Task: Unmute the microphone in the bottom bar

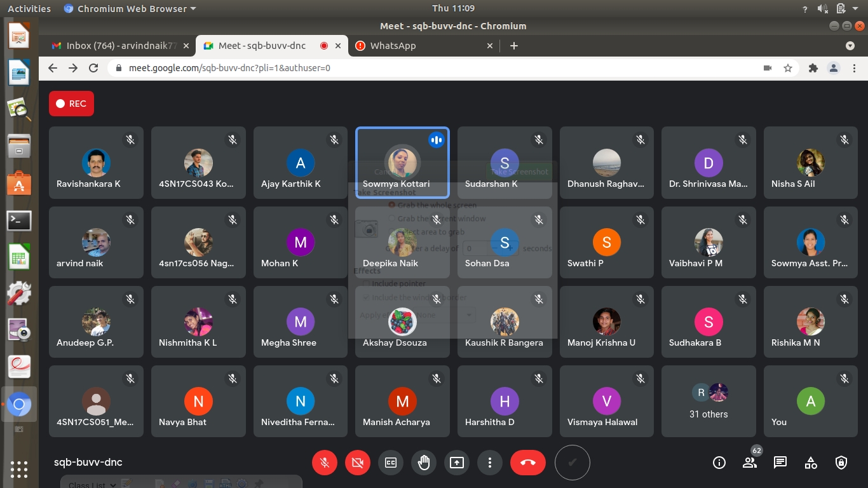Action: point(325,463)
